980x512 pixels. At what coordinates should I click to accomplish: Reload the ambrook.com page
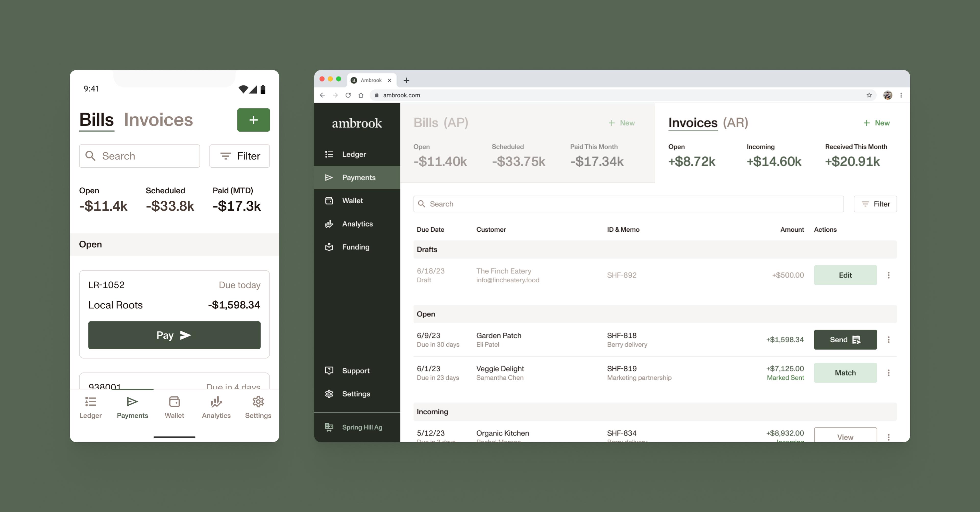[348, 95]
